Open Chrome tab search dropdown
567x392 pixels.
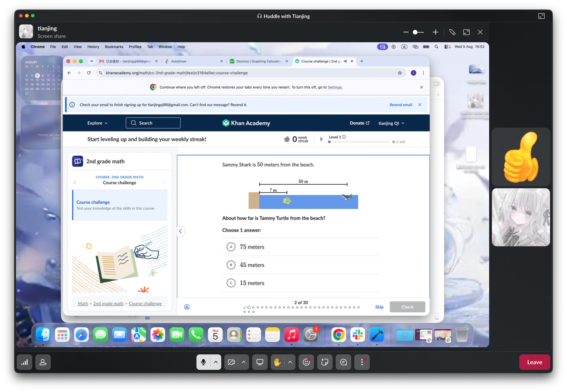[x=92, y=61]
